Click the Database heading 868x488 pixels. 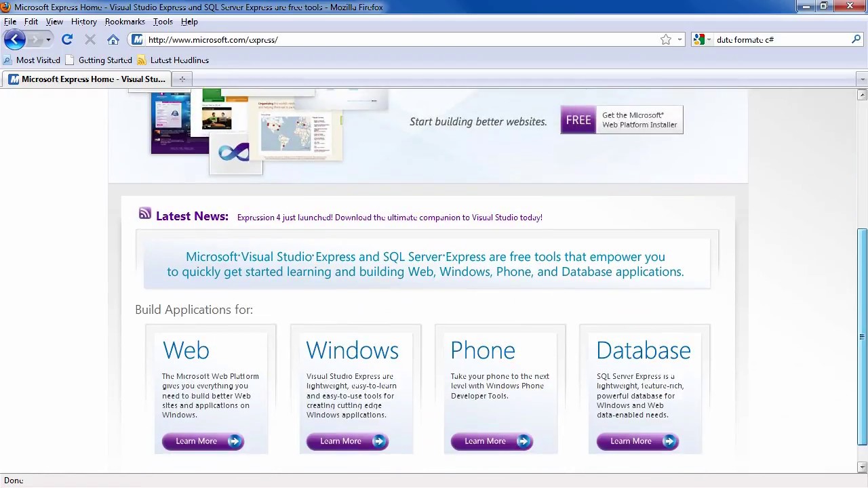(x=644, y=350)
